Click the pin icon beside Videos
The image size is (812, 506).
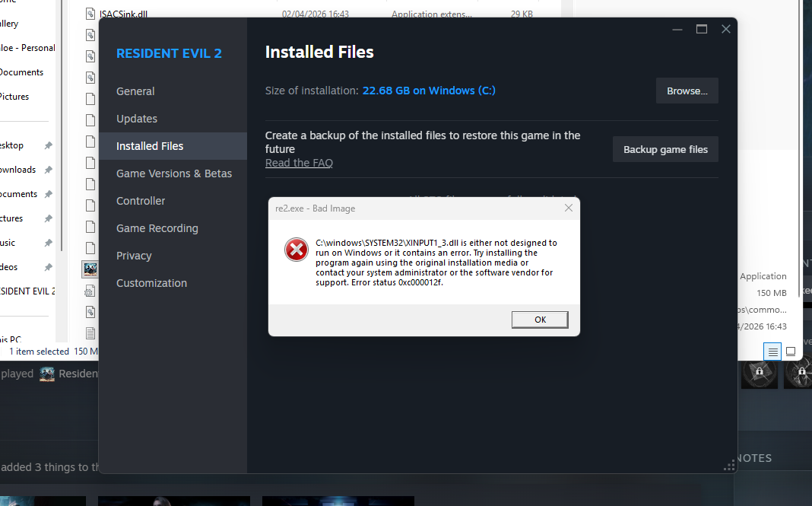tap(48, 267)
